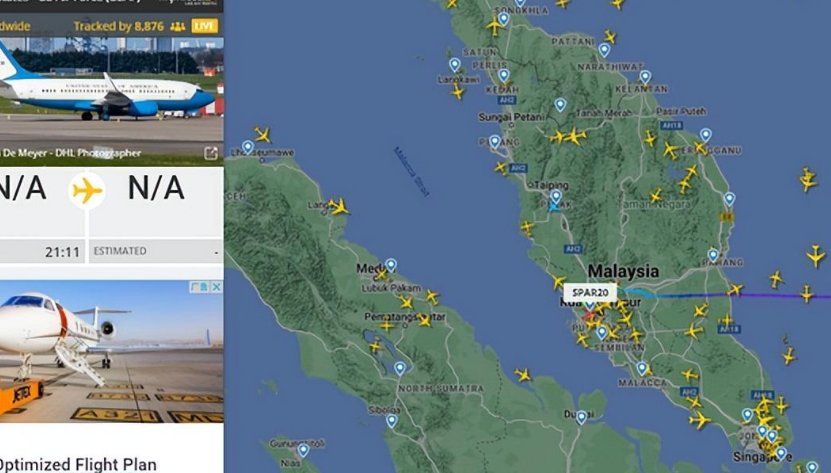Open the Optimized Flight Plan link
The height and width of the screenshot is (473, 831).
(78, 465)
